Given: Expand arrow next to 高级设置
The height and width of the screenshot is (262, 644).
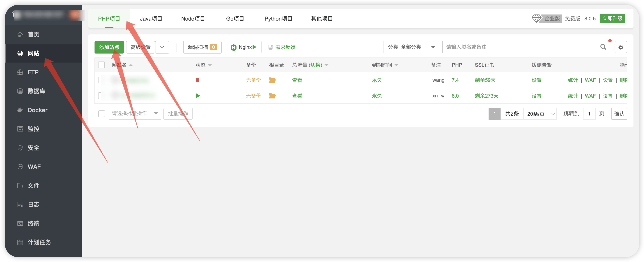Looking at the screenshot, I should 162,47.
